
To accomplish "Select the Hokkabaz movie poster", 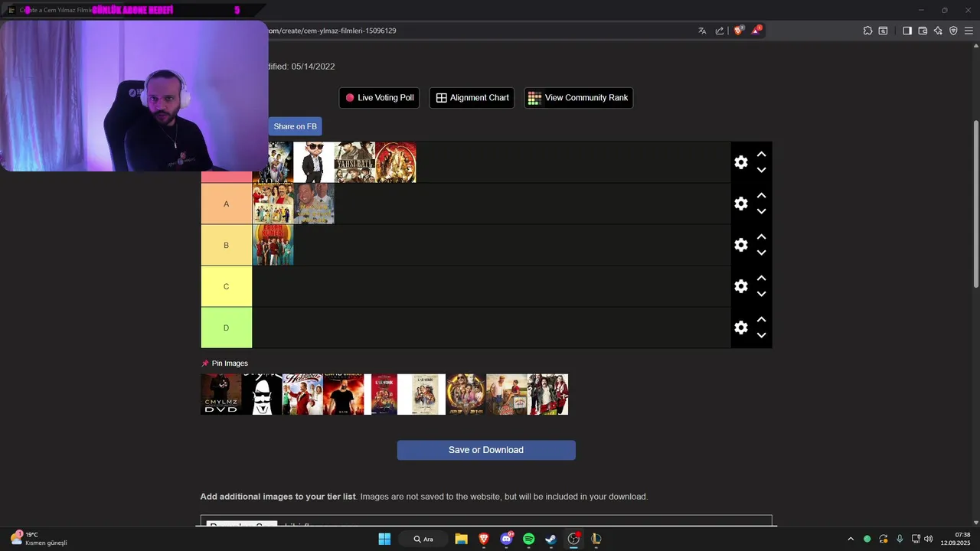I will coord(302,394).
